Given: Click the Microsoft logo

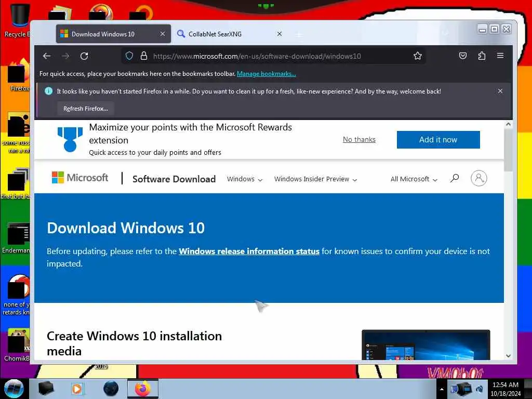Looking at the screenshot, I should point(79,178).
